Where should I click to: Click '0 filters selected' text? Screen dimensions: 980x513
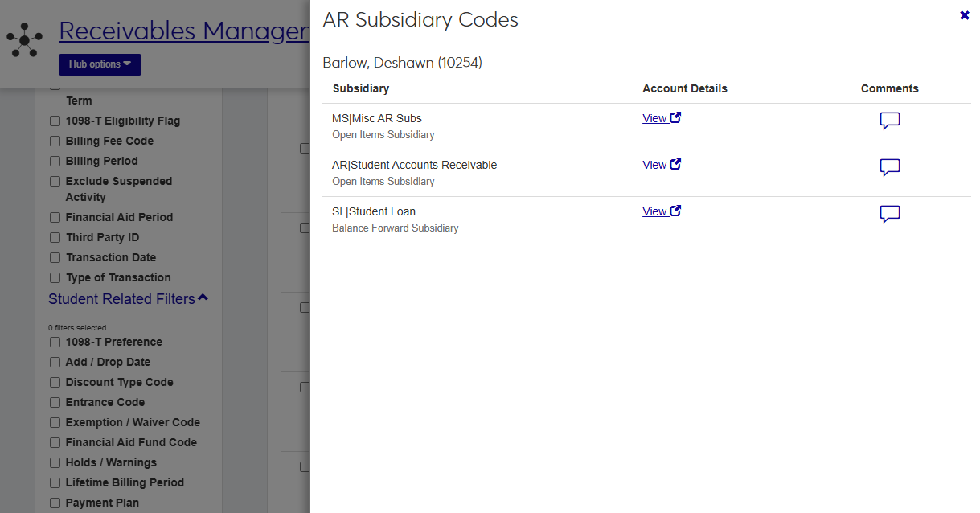point(77,328)
